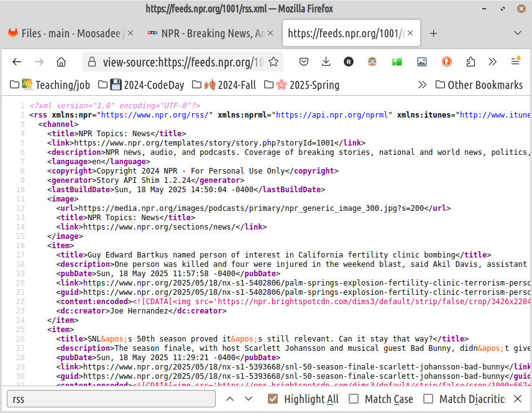Enable the Match Case checkbox
The width and height of the screenshot is (532, 413).
354,399
